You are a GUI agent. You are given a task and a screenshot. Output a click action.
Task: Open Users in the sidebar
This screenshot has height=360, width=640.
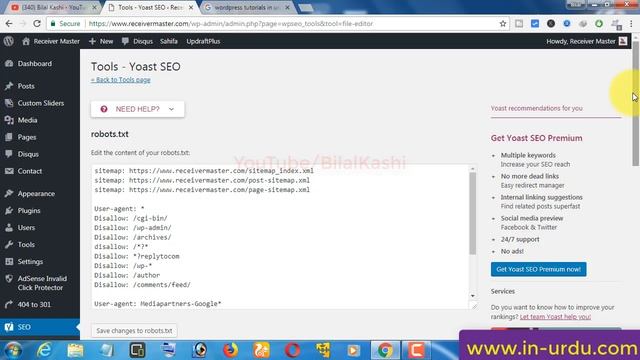click(26, 227)
